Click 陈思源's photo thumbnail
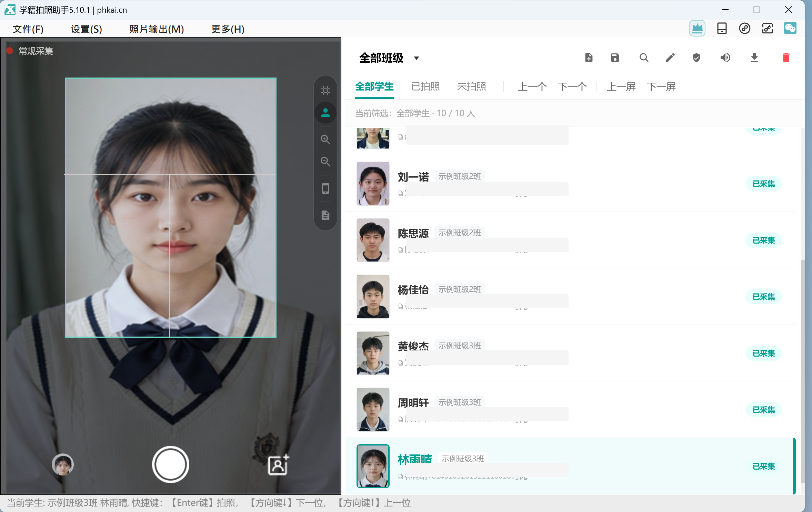Viewport: 812px width, 512px height. point(373,240)
